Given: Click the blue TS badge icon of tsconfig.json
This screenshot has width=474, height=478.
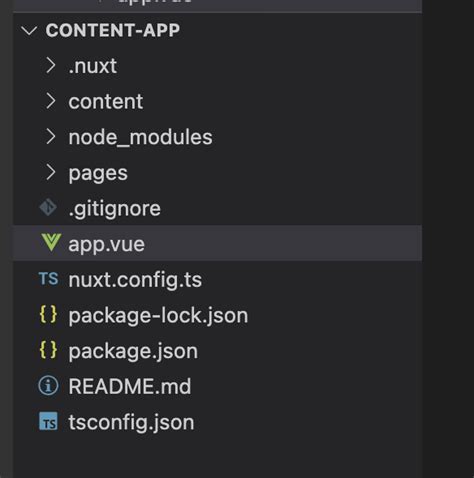Looking at the screenshot, I should tap(48, 422).
